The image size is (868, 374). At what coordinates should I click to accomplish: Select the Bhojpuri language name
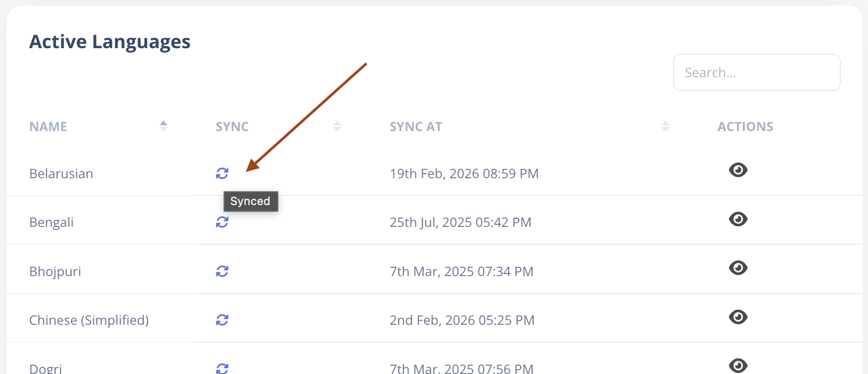point(55,271)
